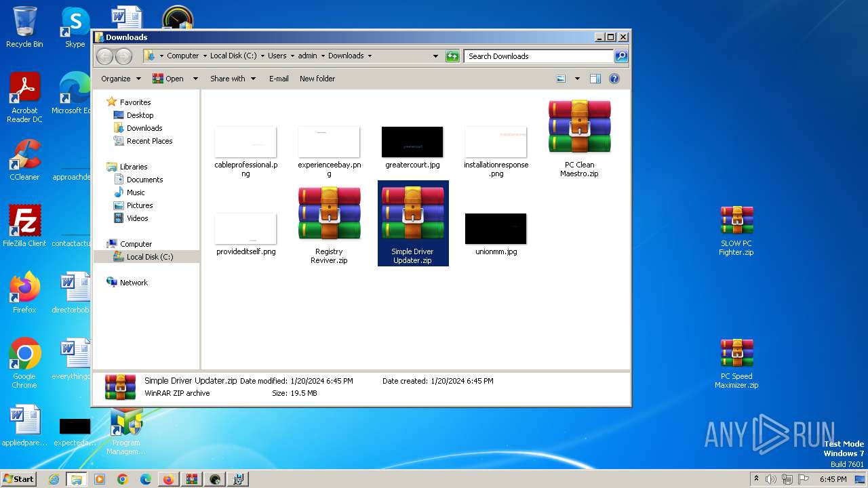The height and width of the screenshot is (488, 868).
Task: Select Network in navigation pane
Action: [134, 283]
